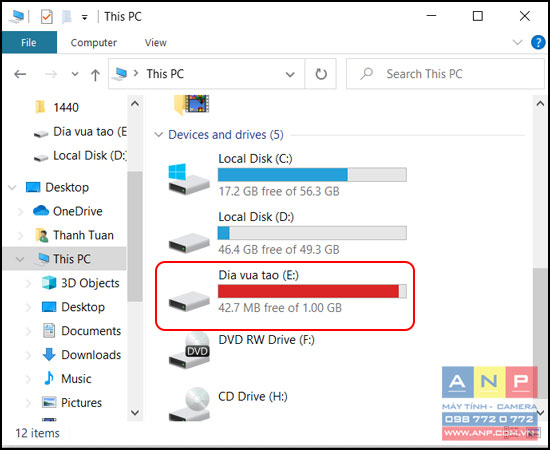Click the Search This PC field

(x=445, y=74)
